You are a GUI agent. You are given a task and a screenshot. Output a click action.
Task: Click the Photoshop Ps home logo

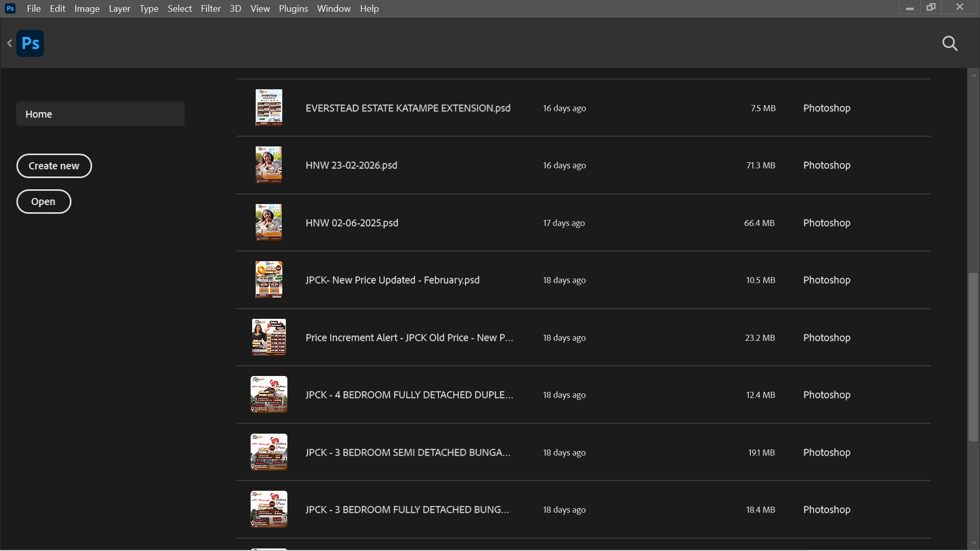click(30, 43)
